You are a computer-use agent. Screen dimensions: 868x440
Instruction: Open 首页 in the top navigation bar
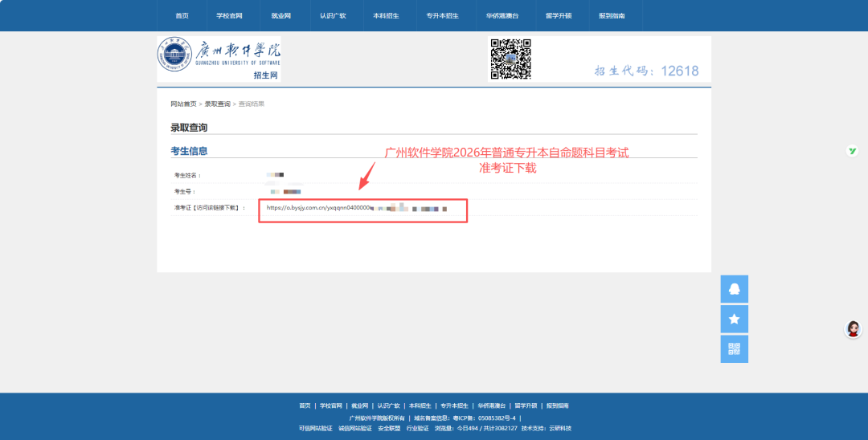pos(182,16)
